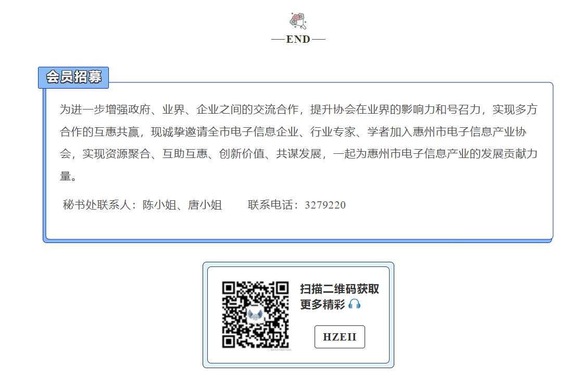This screenshot has height=389, width=588.
Task: Click the 更多精彩 text beside headphones
Action: pos(322,305)
